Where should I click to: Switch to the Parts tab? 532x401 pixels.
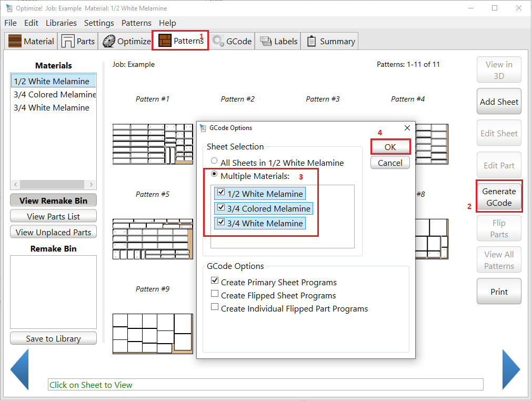(78, 42)
